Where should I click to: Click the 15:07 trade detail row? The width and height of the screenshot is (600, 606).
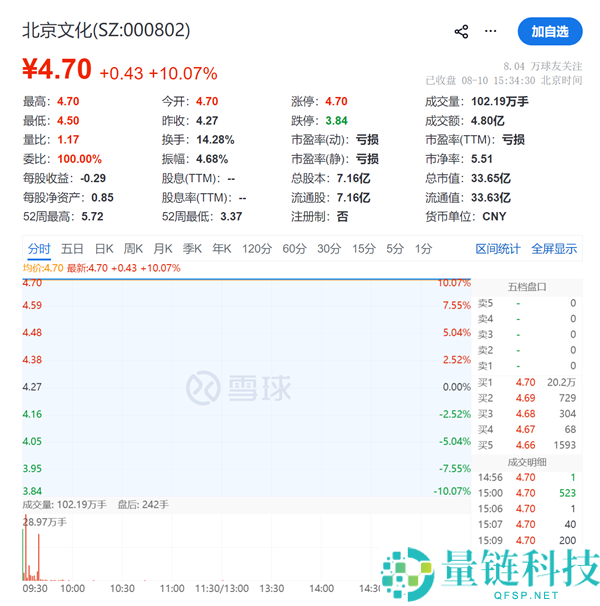(x=527, y=524)
